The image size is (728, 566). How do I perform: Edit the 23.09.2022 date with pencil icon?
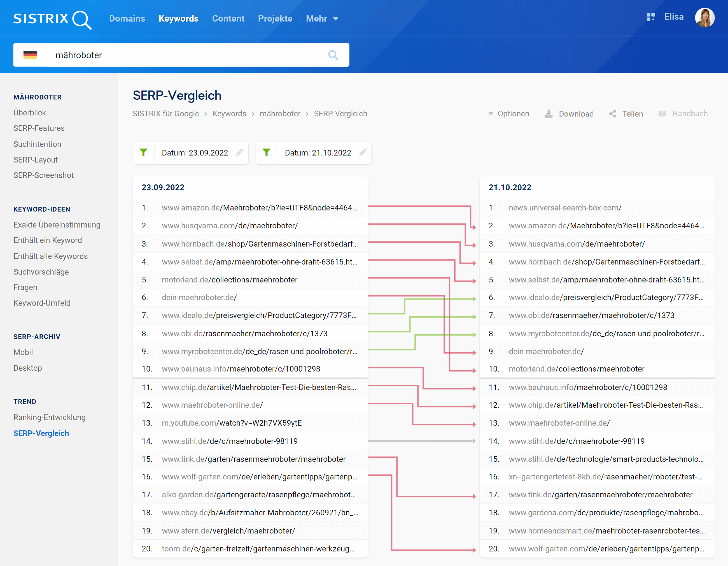point(239,153)
